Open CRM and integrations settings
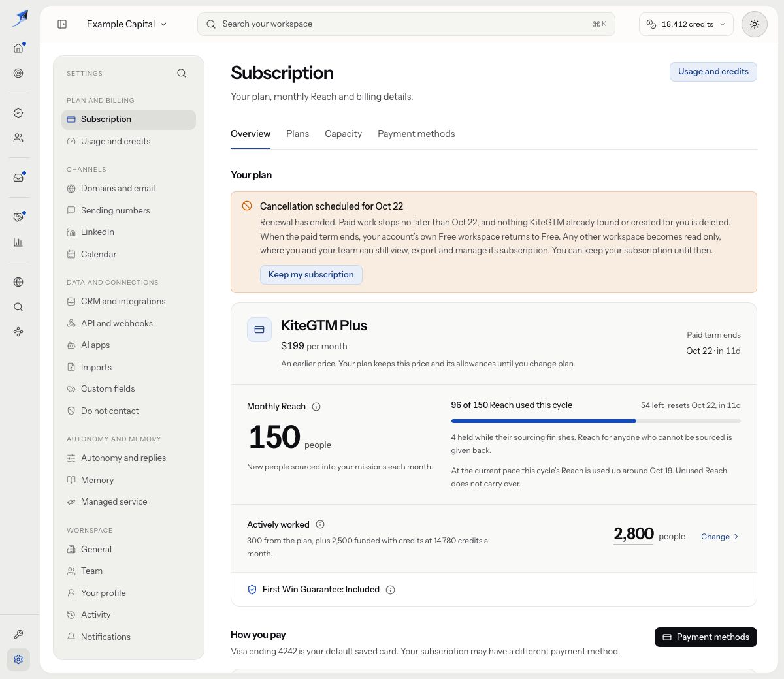This screenshot has height=679, width=784. point(129,302)
